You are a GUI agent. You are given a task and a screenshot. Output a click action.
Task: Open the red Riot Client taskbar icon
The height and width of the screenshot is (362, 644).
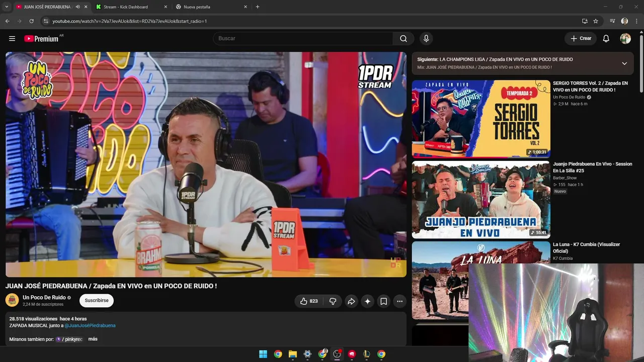[x=352, y=354]
